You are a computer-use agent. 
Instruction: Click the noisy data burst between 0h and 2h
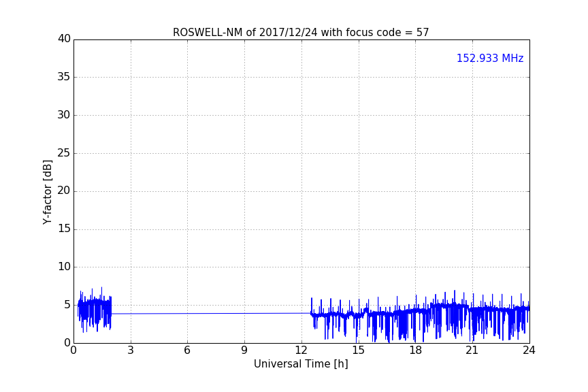click(x=95, y=310)
